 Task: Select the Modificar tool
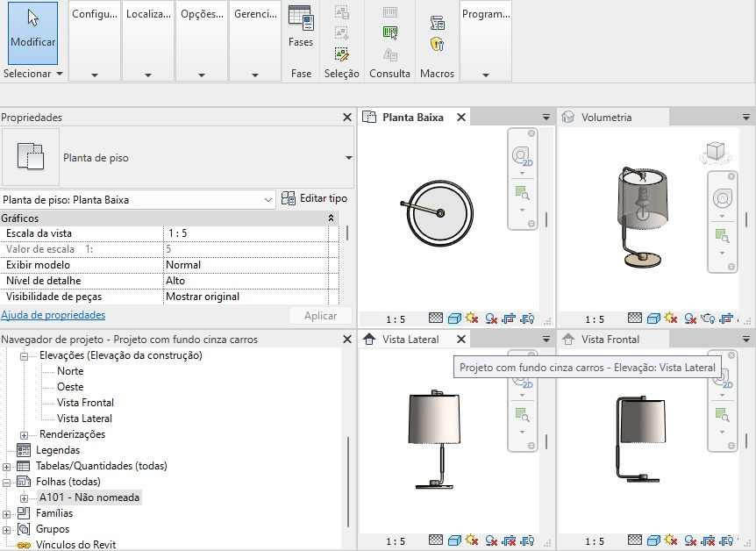pyautogui.click(x=32, y=32)
